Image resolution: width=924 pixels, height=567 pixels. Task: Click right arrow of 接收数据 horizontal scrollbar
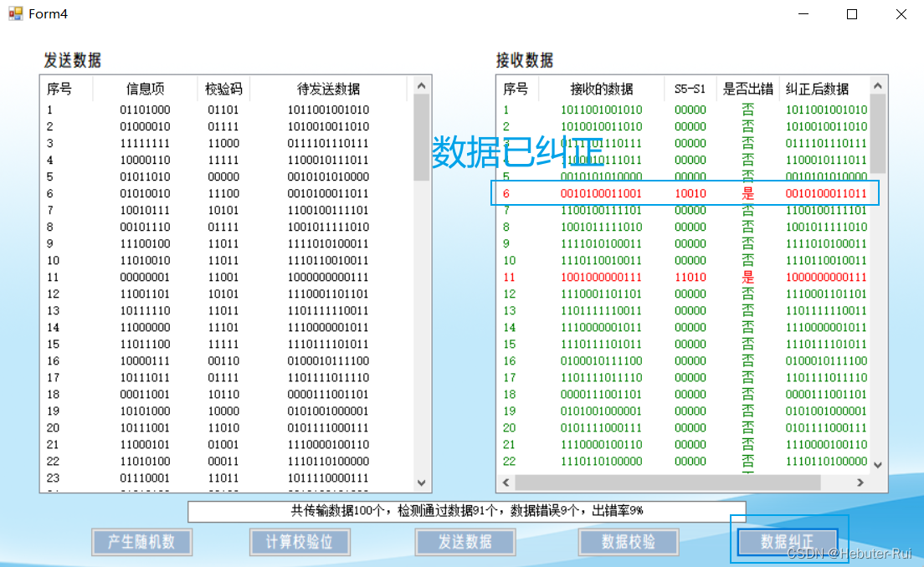[860, 483]
